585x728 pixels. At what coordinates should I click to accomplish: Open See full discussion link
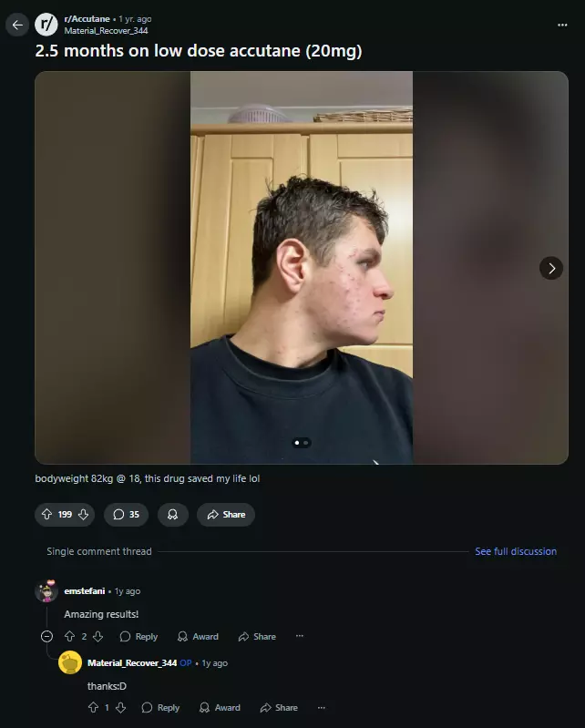point(516,551)
